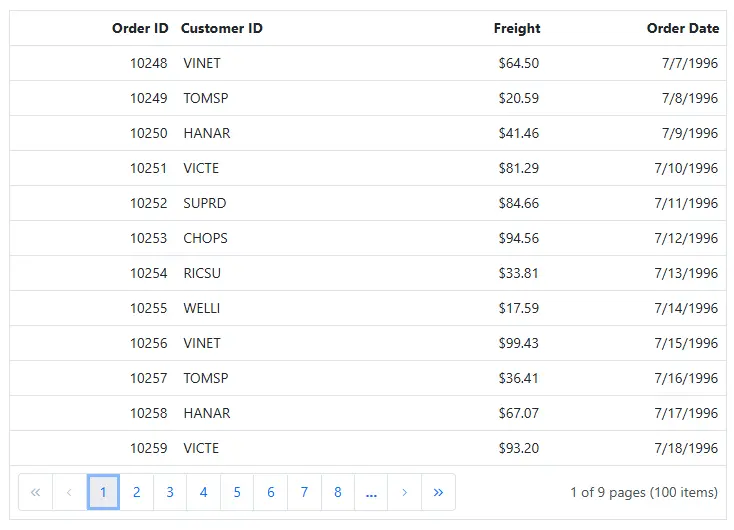Sort the Freight column
The height and width of the screenshot is (530, 734).
pyautogui.click(x=517, y=28)
